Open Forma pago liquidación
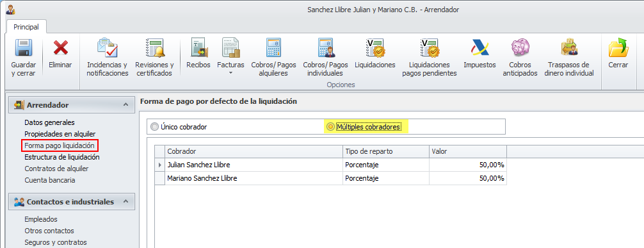This screenshot has width=644, height=248. click(60, 145)
